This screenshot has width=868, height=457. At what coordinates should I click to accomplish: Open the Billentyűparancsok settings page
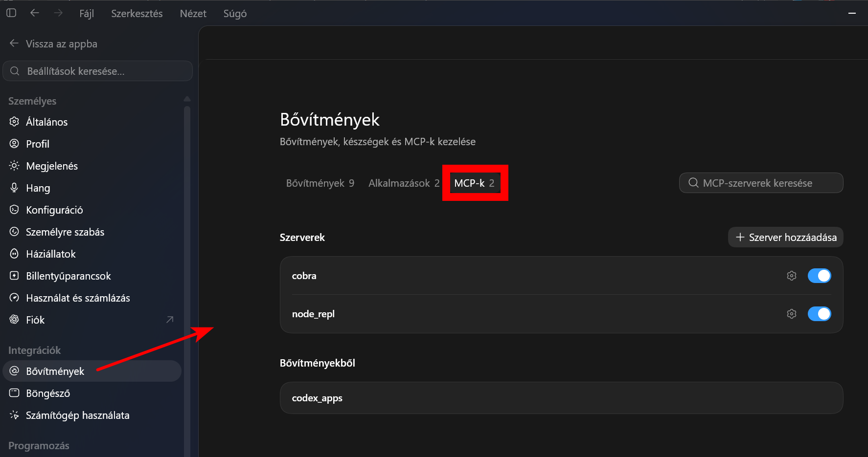[92, 276]
